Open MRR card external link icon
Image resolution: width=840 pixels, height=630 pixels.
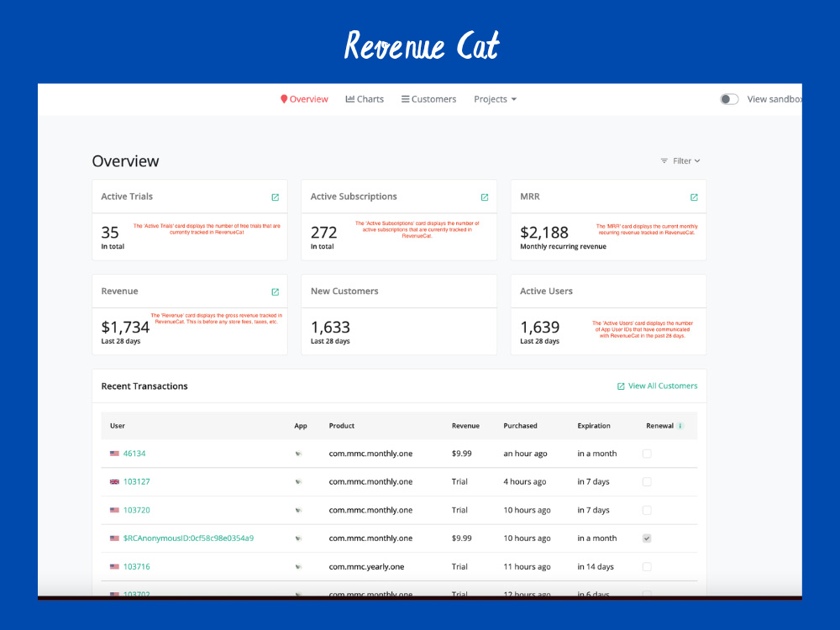pyautogui.click(x=695, y=197)
